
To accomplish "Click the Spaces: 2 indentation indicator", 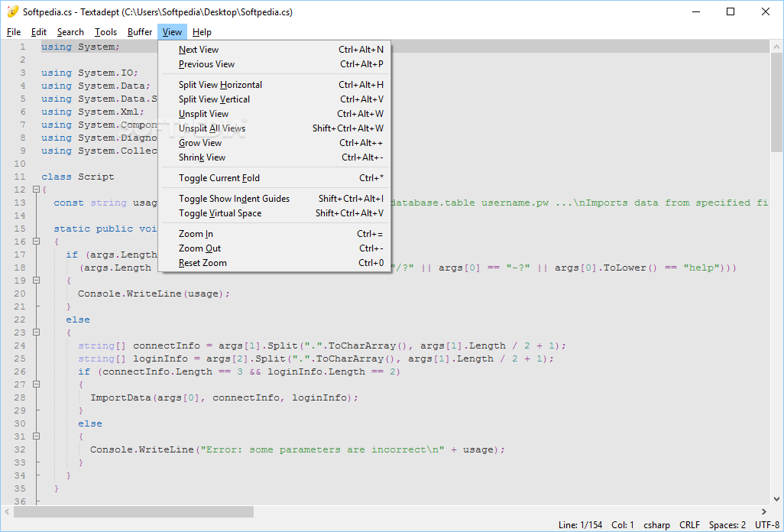I will click(727, 525).
